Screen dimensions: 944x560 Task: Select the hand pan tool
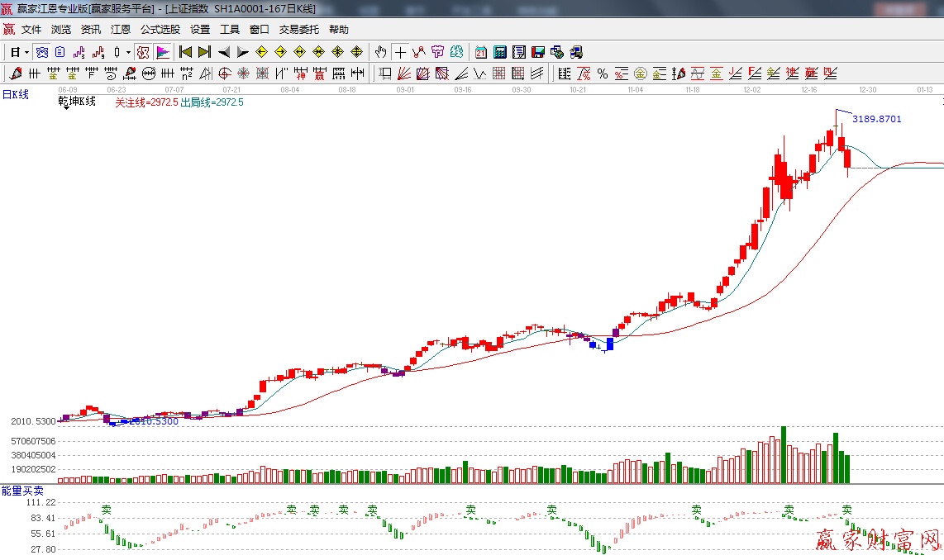coord(380,52)
